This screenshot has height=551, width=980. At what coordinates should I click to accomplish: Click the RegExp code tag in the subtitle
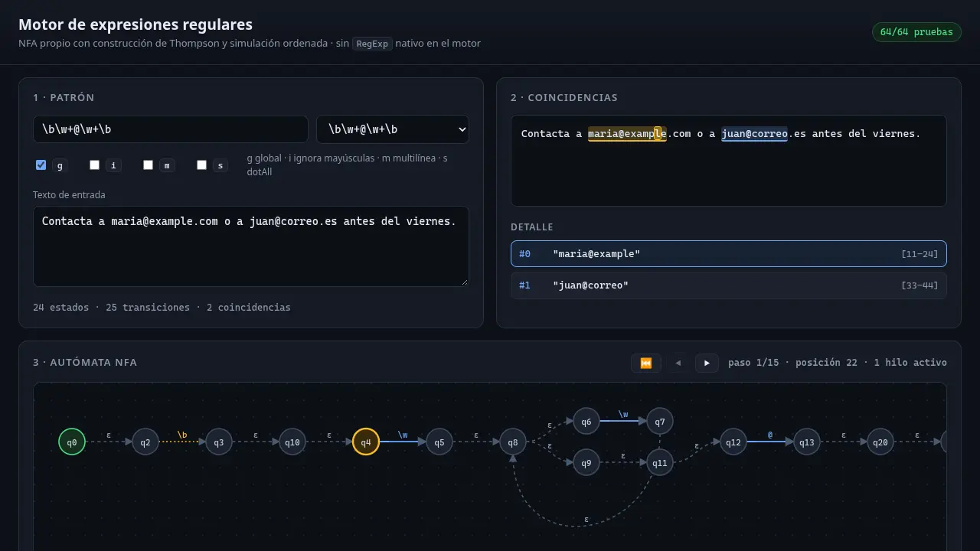coord(372,44)
